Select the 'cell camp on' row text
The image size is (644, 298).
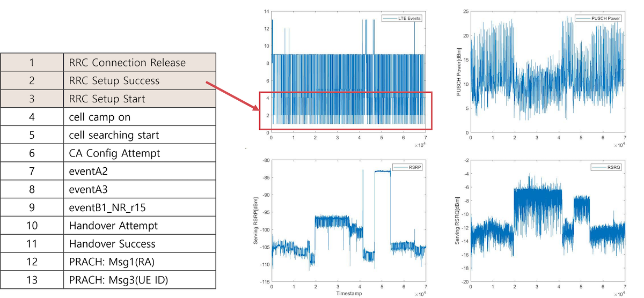100,117
